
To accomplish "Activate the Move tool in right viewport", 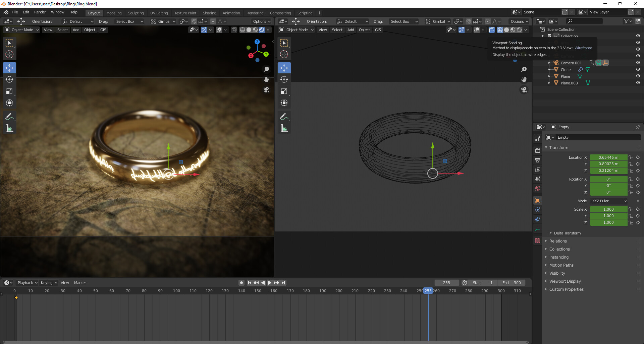I will coord(284,68).
